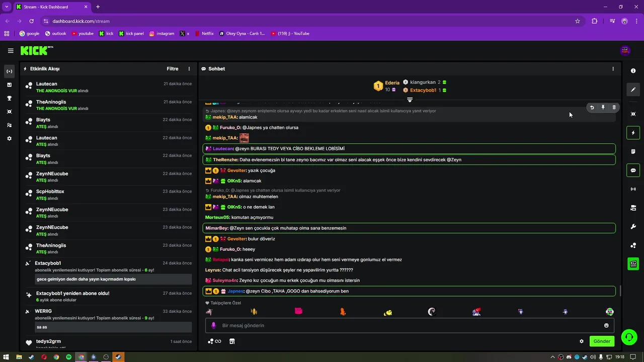The image size is (644, 362).
Task: Click the undo arrow on the hovered message
Action: tap(592, 108)
